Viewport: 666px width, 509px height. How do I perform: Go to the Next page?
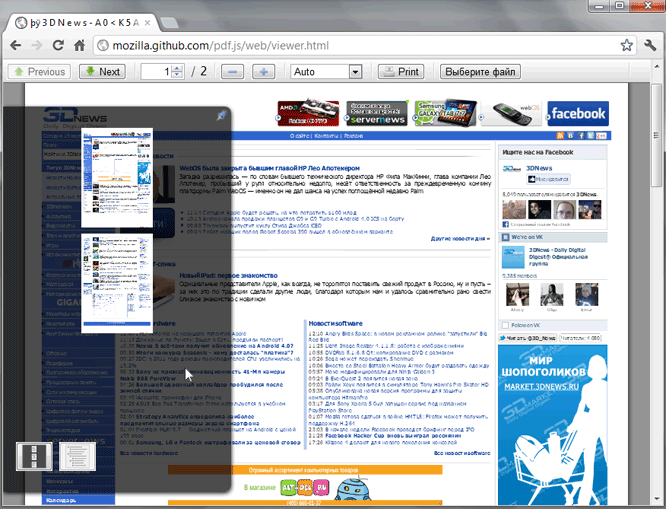[101, 72]
